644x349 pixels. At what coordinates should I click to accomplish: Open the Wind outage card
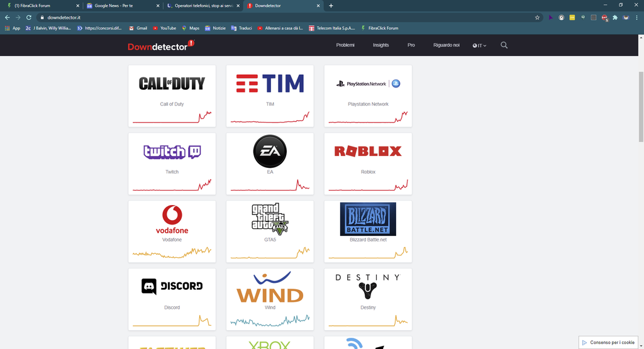click(x=270, y=299)
